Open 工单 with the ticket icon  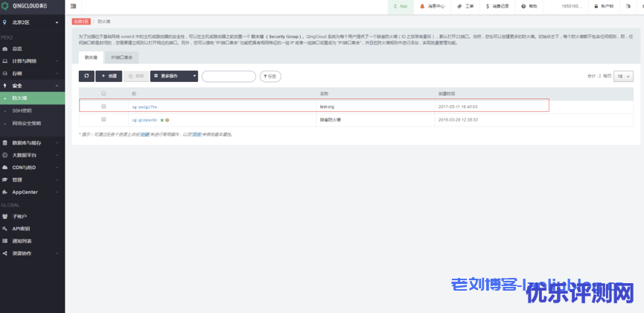[x=458, y=6]
